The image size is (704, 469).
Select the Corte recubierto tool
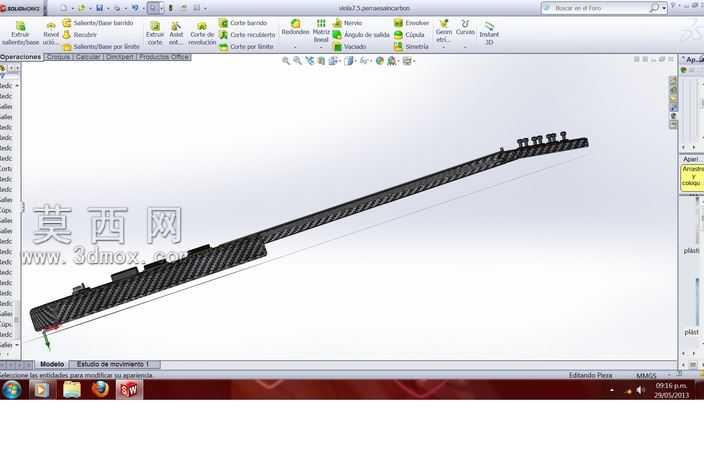click(247, 35)
